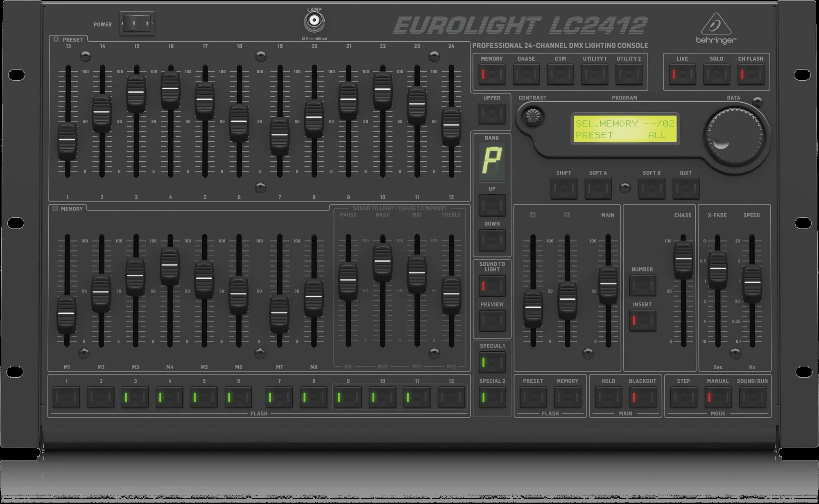This screenshot has height=504, width=819.
Task: Click flash button 3
Action: 135,397
